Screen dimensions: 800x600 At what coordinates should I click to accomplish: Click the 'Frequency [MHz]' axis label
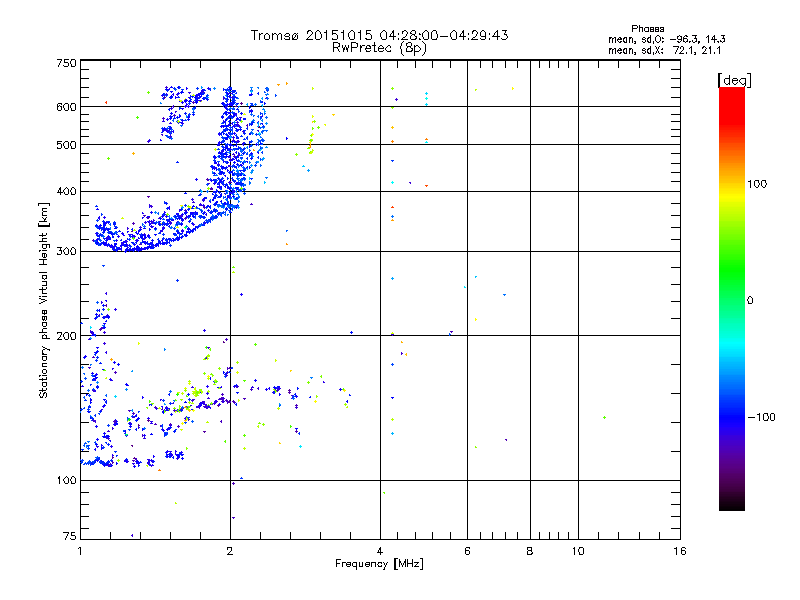click(379, 564)
